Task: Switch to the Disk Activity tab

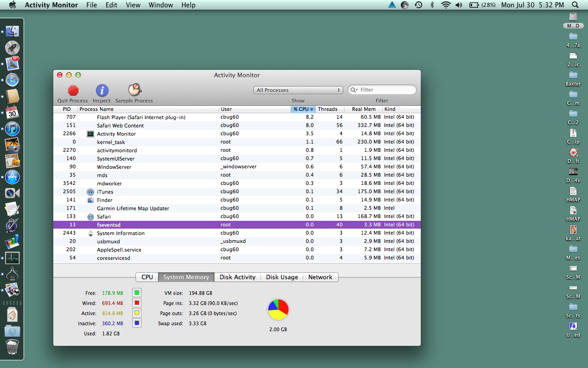Action: (237, 277)
